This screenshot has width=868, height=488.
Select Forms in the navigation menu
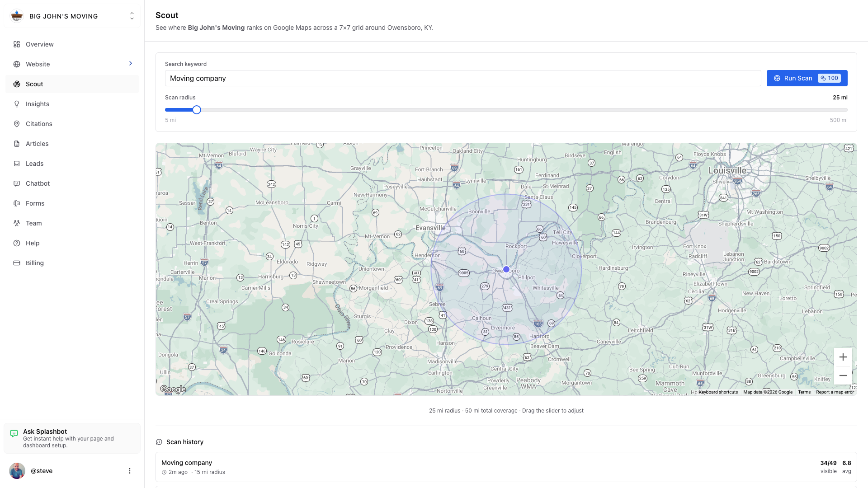point(35,203)
